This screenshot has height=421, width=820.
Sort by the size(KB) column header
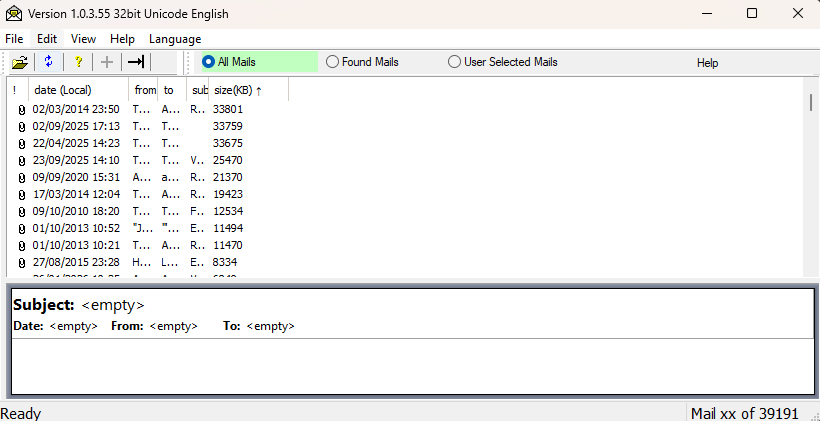click(x=248, y=90)
